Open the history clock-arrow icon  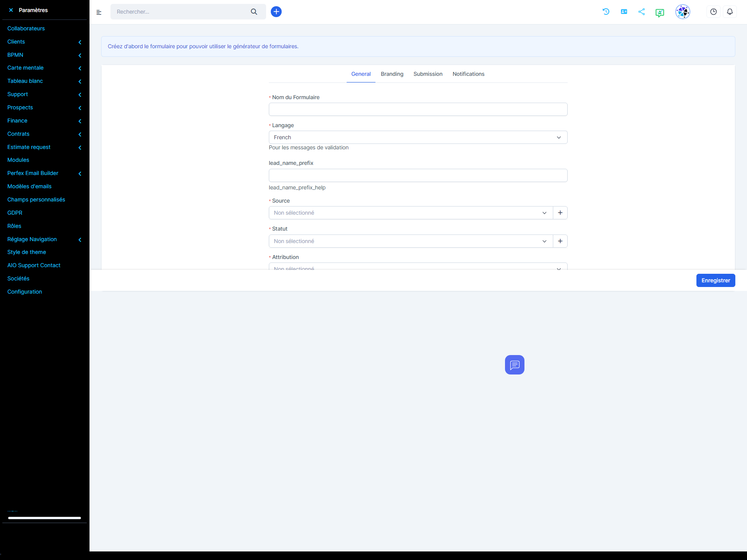click(x=606, y=12)
